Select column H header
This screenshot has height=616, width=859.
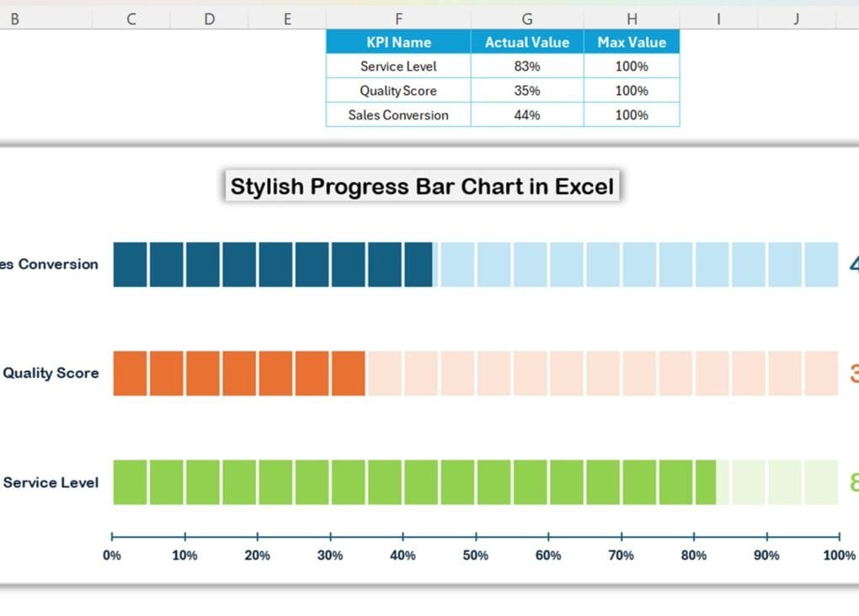click(632, 18)
